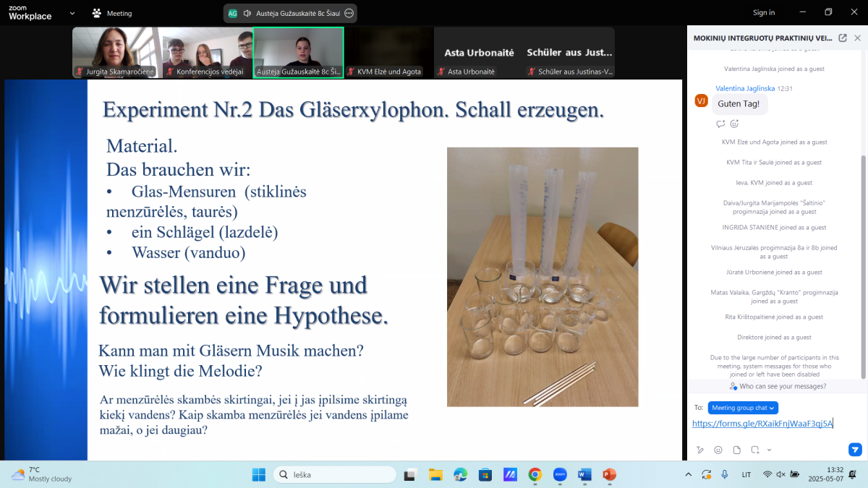Click the Sign in button
This screenshot has height=488, width=868.
[764, 12]
